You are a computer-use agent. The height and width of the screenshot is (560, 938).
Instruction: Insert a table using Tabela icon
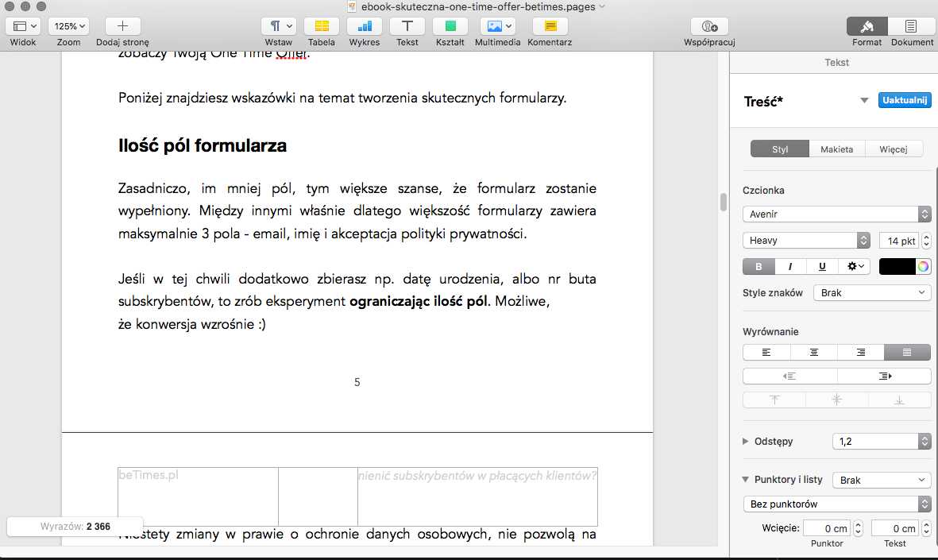tap(322, 26)
